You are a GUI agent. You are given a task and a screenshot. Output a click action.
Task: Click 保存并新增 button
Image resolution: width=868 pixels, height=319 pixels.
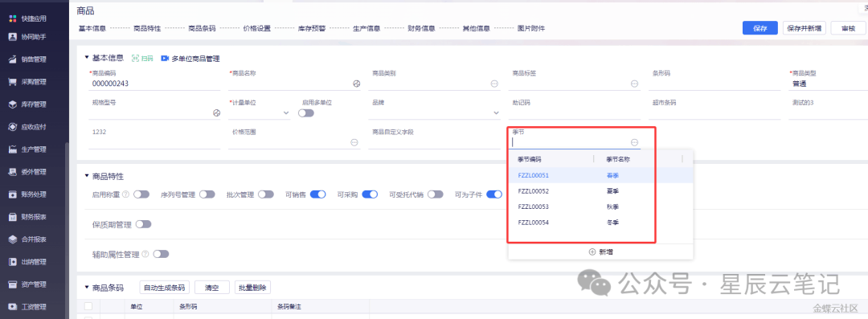click(x=805, y=28)
